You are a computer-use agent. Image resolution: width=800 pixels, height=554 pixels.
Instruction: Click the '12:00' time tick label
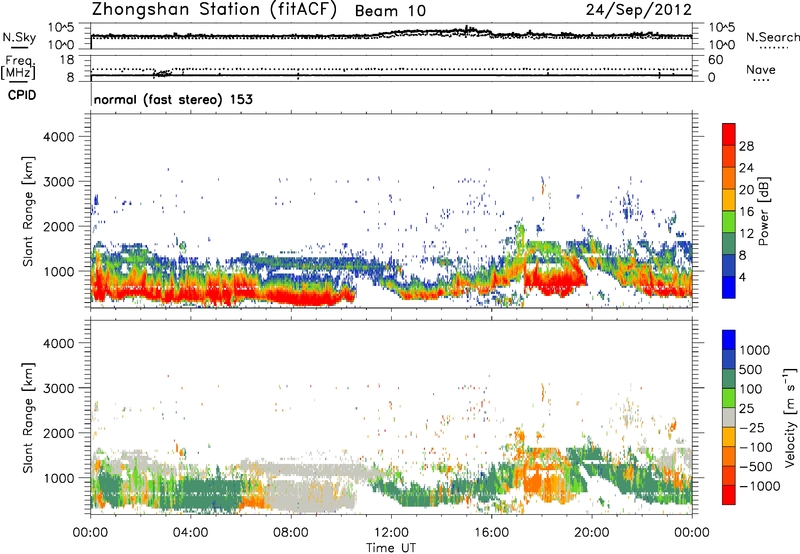(391, 533)
